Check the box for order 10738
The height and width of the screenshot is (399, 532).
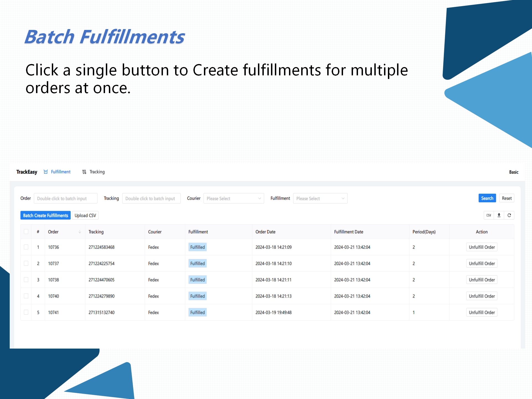[26, 280]
